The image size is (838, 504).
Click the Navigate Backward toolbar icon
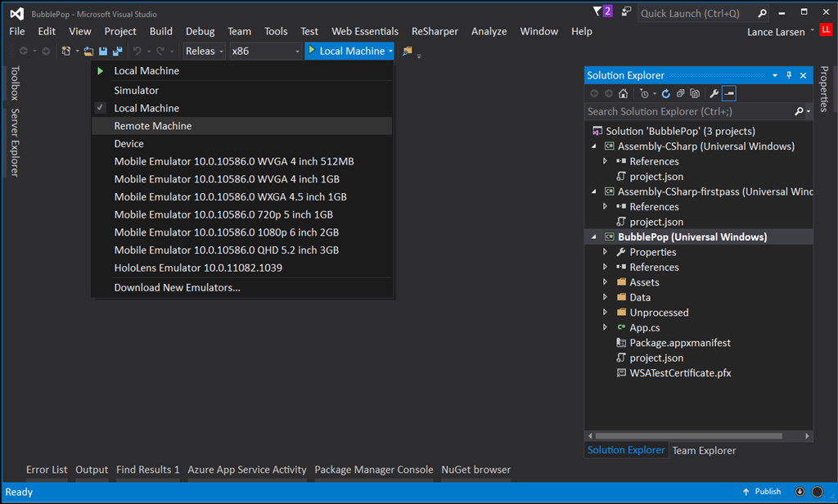pyautogui.click(x=24, y=51)
